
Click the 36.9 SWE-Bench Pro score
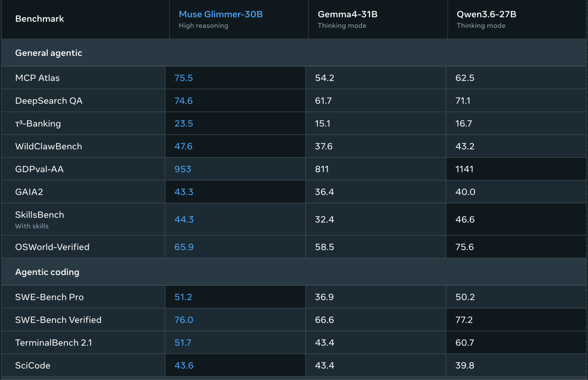[324, 297]
